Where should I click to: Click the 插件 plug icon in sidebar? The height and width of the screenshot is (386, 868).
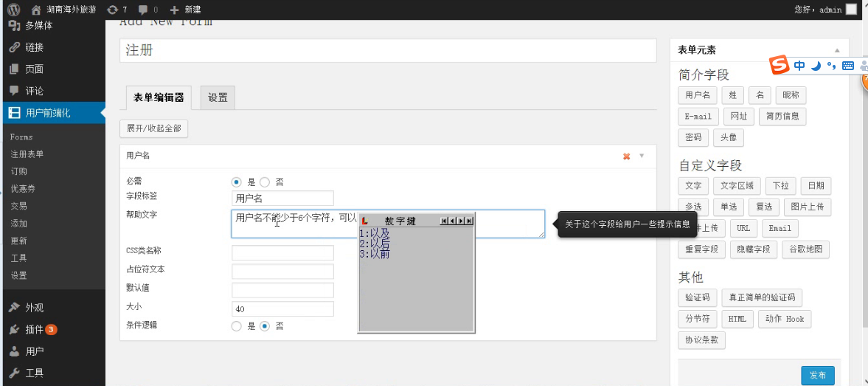pyautogui.click(x=15, y=329)
